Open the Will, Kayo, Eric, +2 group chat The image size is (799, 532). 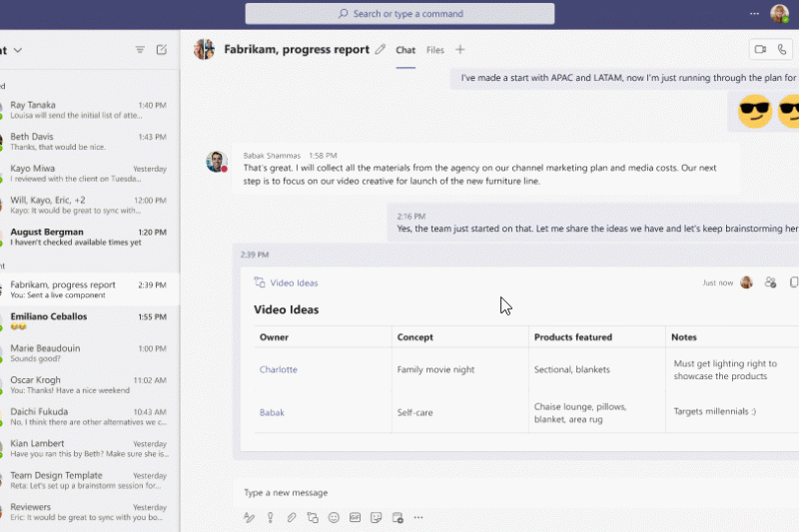89,205
